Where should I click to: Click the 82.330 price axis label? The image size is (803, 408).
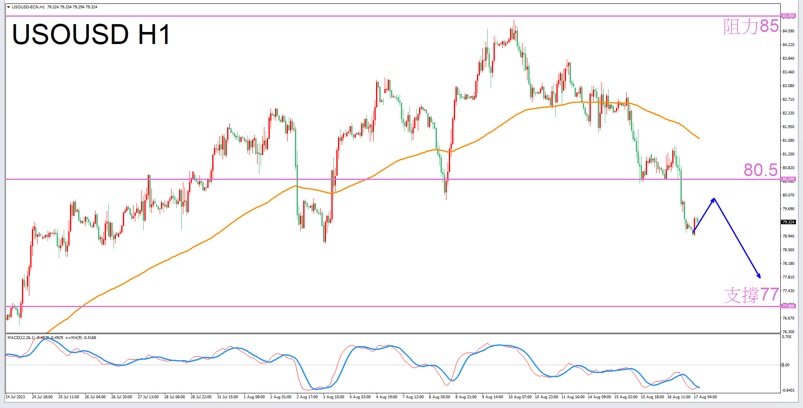pyautogui.click(x=789, y=113)
